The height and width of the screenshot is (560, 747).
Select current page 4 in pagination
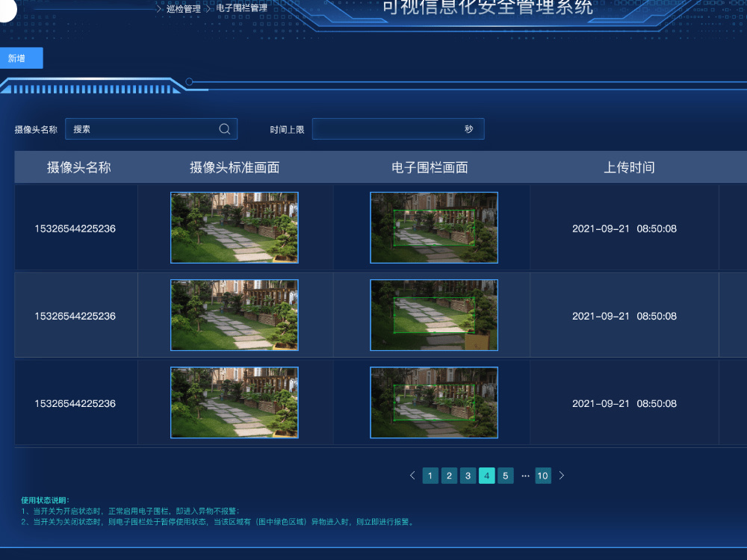click(486, 476)
